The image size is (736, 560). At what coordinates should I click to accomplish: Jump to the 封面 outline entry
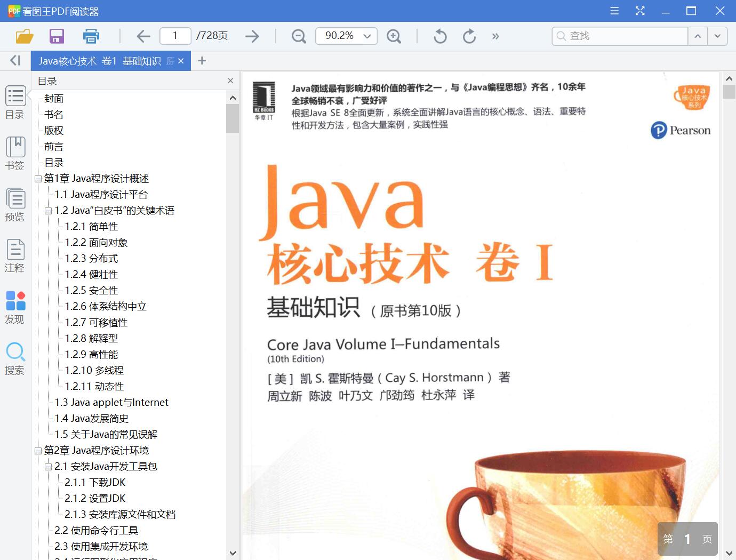[54, 99]
